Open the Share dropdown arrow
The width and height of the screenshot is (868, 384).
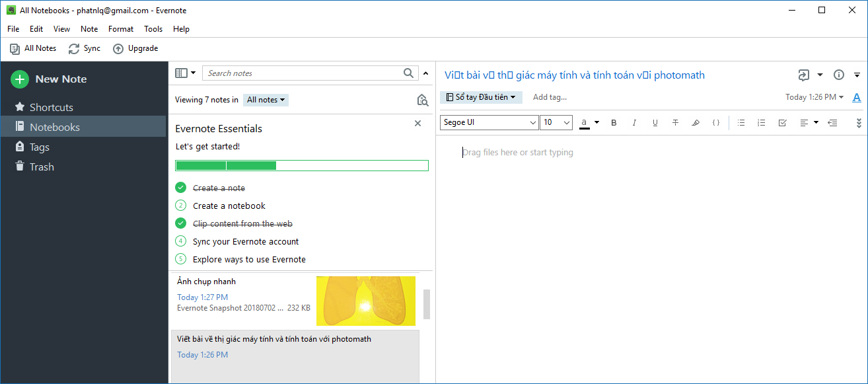point(820,75)
